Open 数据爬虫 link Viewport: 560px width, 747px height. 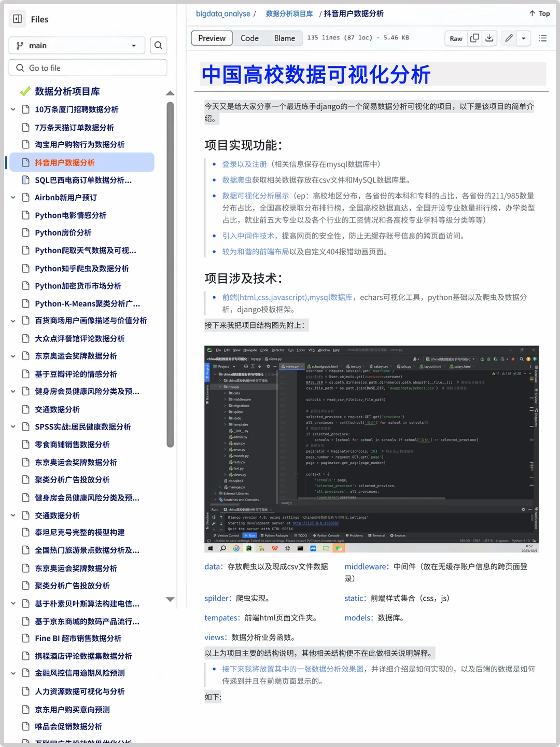pos(237,180)
